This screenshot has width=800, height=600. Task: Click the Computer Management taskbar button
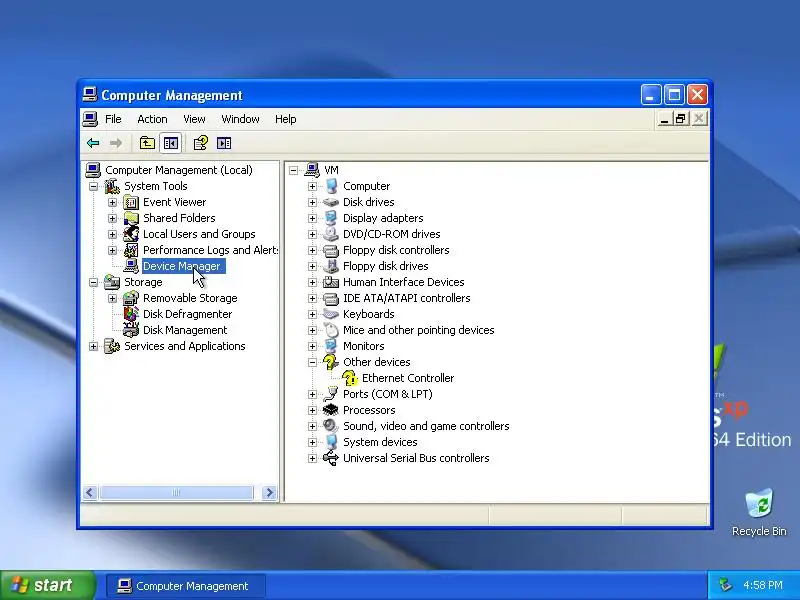point(186,586)
